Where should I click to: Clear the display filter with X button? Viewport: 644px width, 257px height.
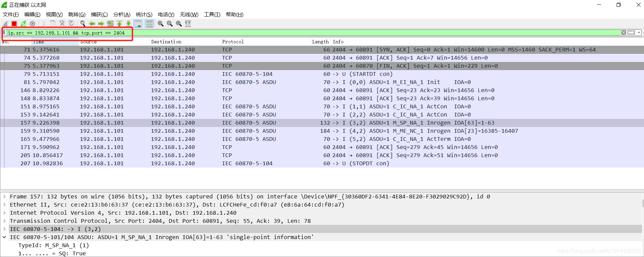pyautogui.click(x=624, y=33)
